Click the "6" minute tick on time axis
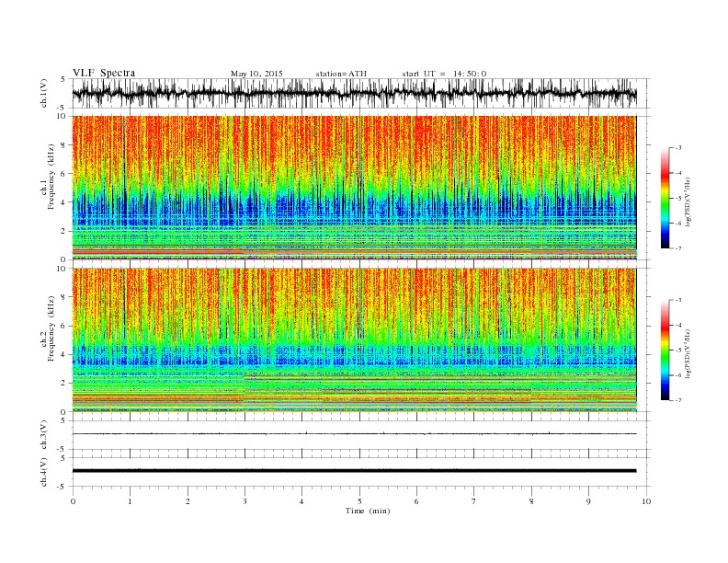This screenshot has width=728, height=563. pyautogui.click(x=416, y=501)
